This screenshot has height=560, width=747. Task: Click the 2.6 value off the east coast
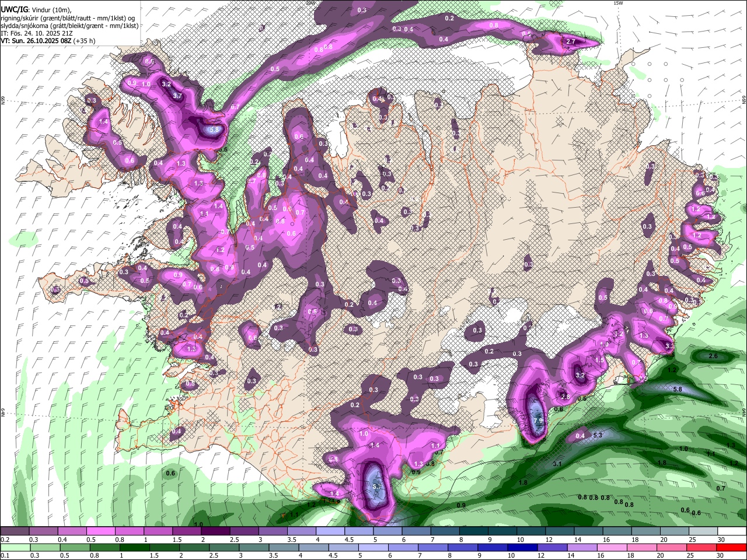[713, 356]
